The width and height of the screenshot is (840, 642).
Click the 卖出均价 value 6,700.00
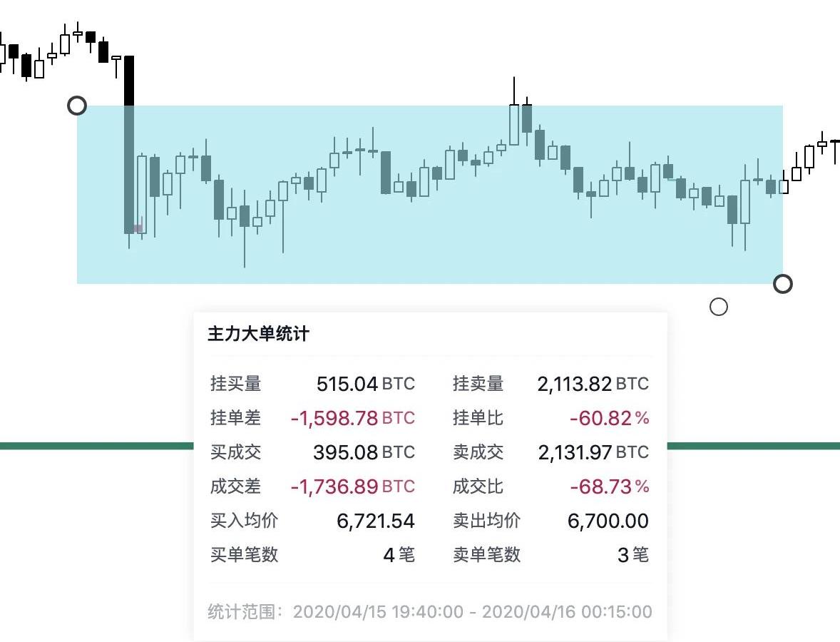[x=608, y=521]
